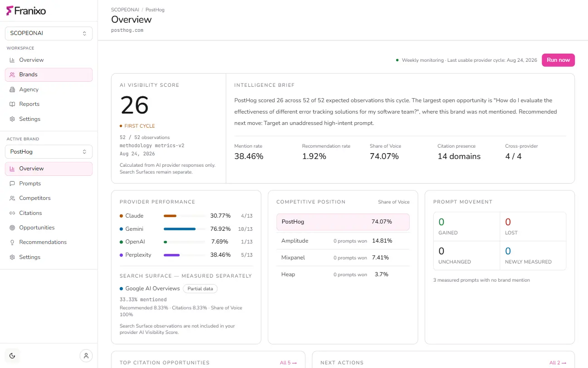Open the Citations menu item

(x=49, y=213)
